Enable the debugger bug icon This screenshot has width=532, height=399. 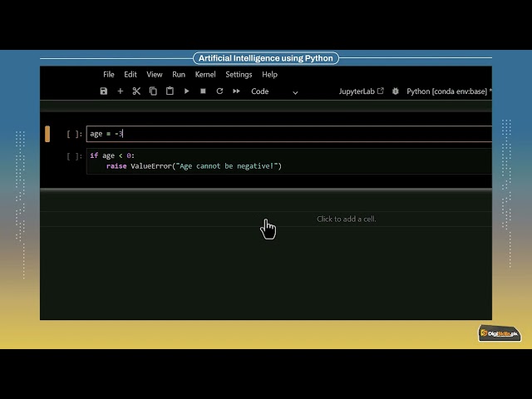pyautogui.click(x=396, y=91)
